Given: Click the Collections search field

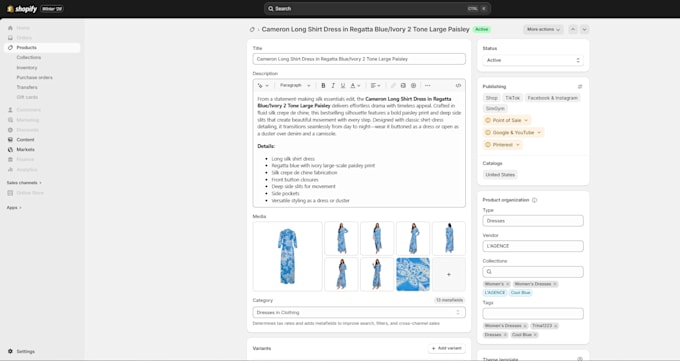Looking at the screenshot, I should [533, 272].
